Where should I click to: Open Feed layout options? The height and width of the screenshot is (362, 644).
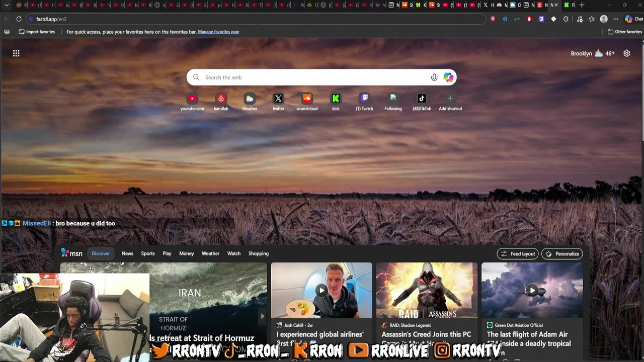click(x=518, y=254)
